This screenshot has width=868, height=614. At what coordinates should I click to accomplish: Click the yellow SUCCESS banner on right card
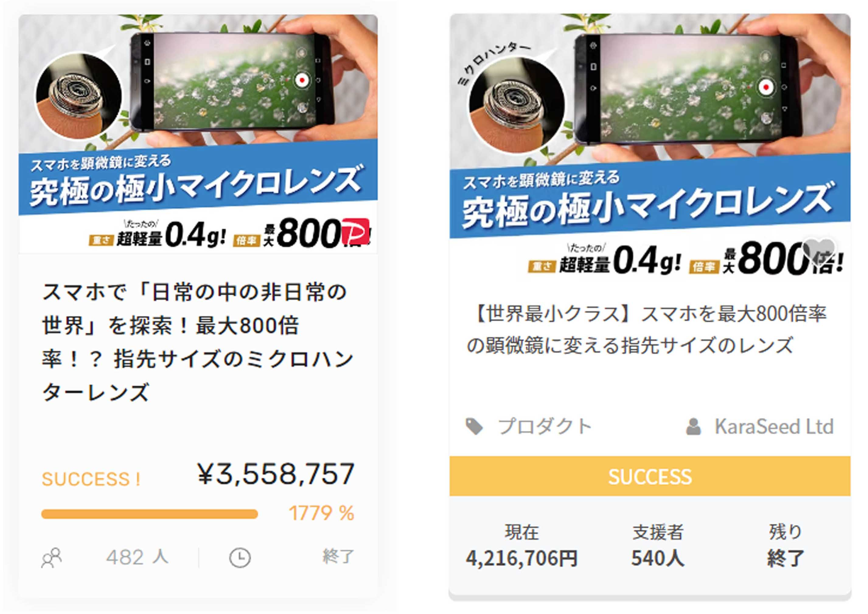650,476
